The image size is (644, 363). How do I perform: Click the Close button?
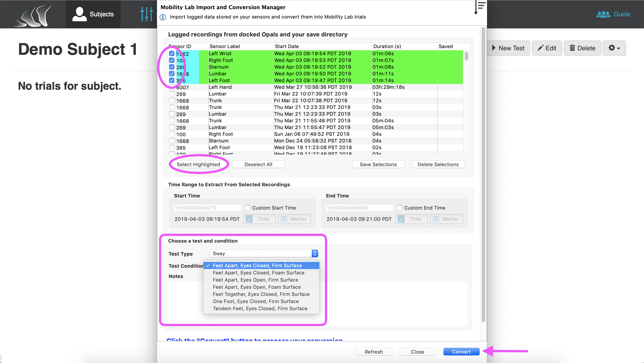click(x=417, y=352)
